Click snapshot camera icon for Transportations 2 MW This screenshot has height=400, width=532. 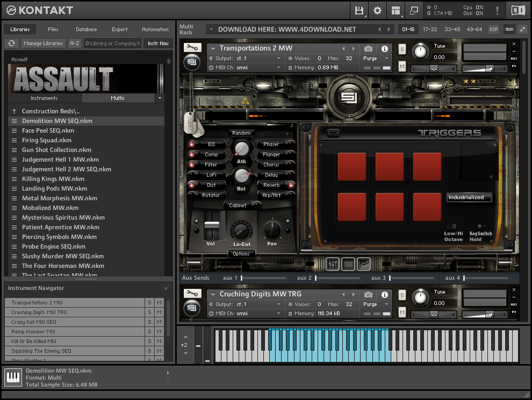click(x=368, y=49)
